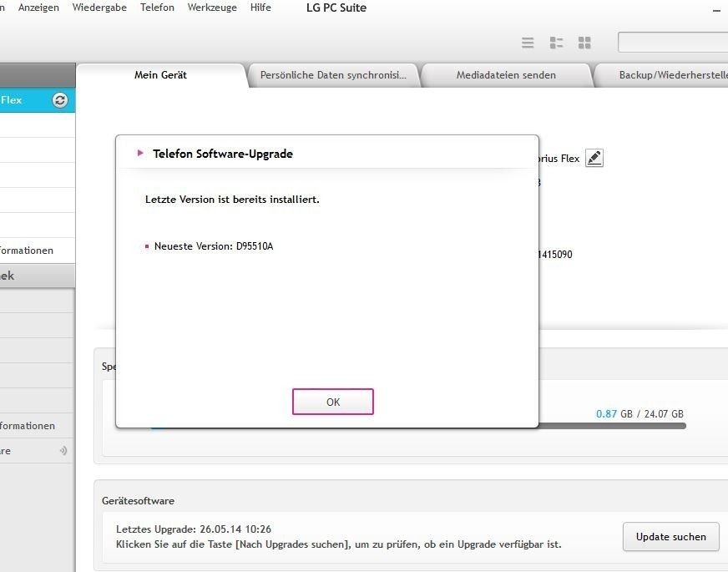Open the Backup/Wiederherstellen tab
Viewport: 728px width, 572px height.
(x=661, y=75)
